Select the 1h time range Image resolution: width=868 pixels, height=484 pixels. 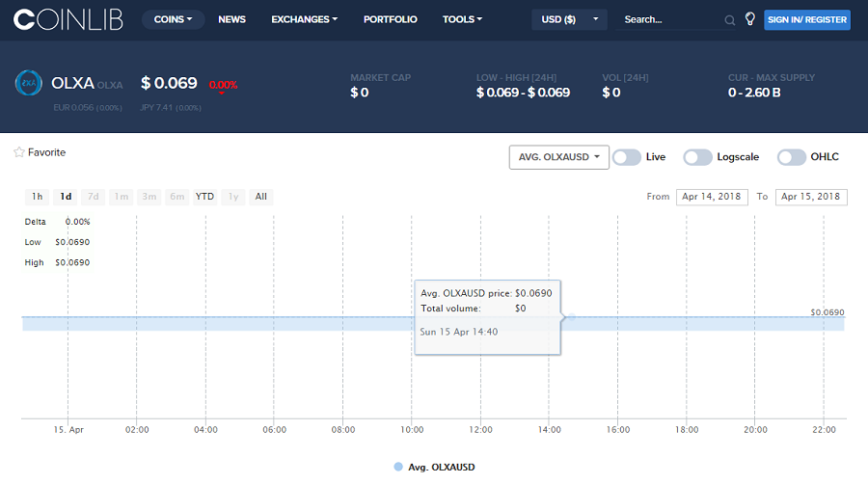tap(37, 197)
